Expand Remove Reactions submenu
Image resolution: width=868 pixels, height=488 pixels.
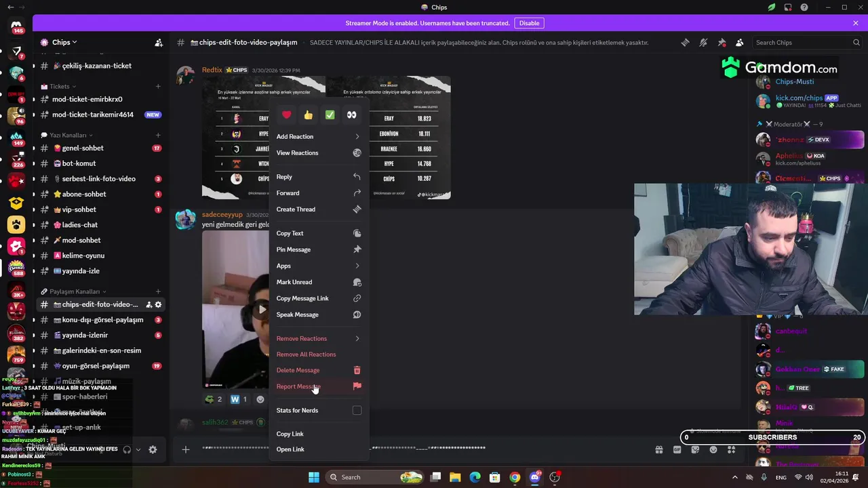(x=319, y=338)
